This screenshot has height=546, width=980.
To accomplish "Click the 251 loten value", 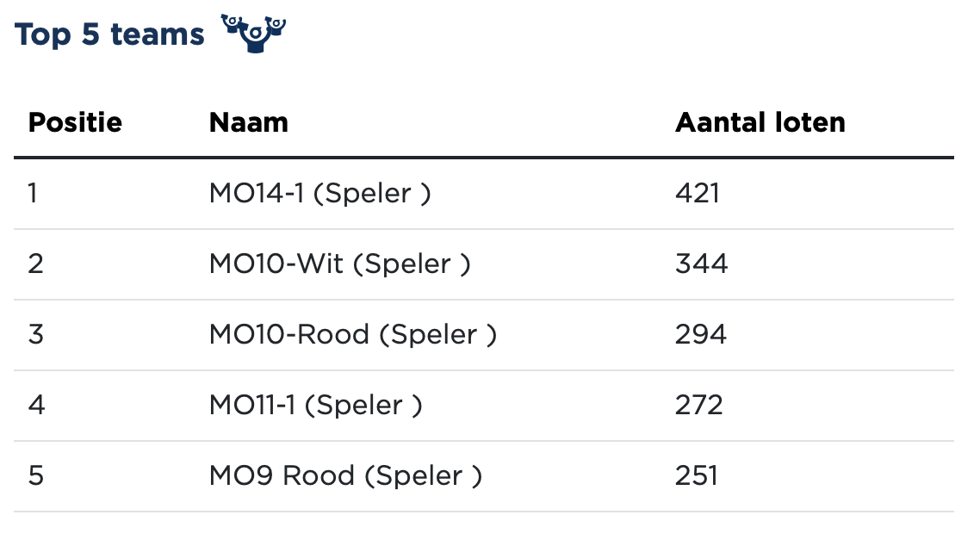I will point(696,475).
